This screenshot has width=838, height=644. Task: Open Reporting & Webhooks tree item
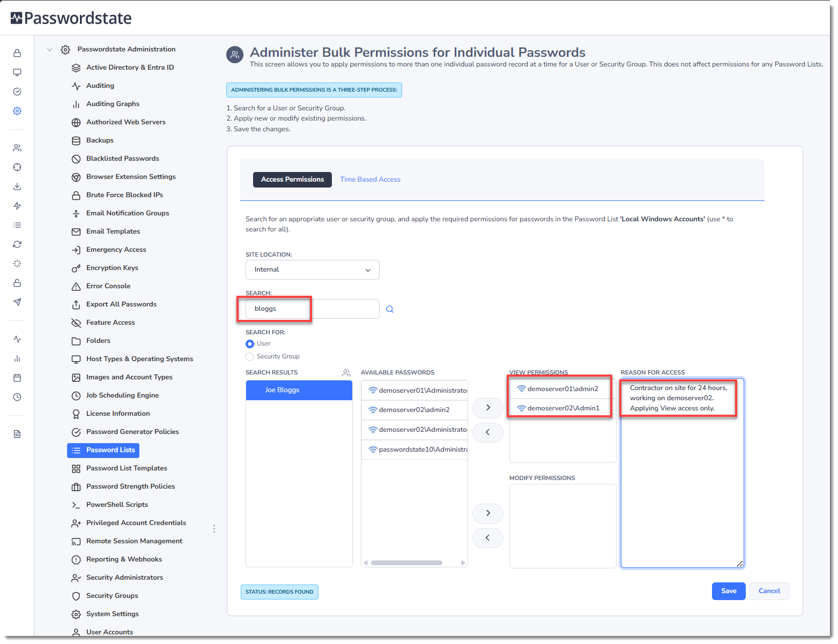coord(124,559)
